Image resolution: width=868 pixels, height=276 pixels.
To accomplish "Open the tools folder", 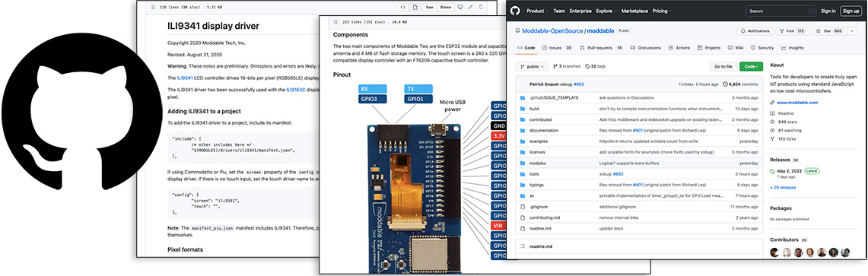I will tap(534, 174).
